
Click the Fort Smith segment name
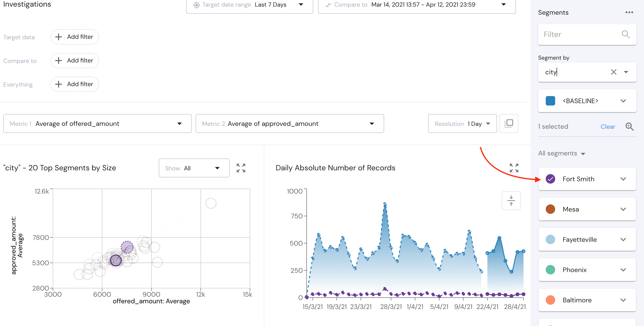[578, 179]
